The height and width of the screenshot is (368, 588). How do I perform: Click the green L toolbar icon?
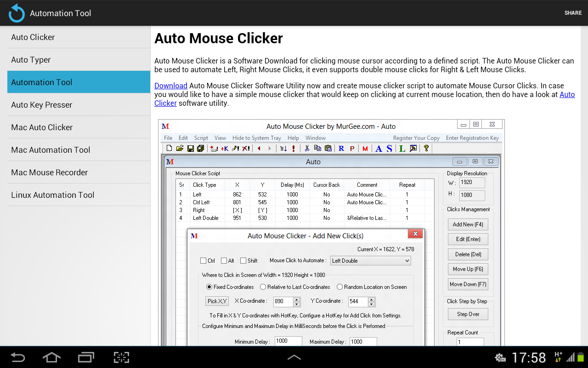tap(402, 148)
